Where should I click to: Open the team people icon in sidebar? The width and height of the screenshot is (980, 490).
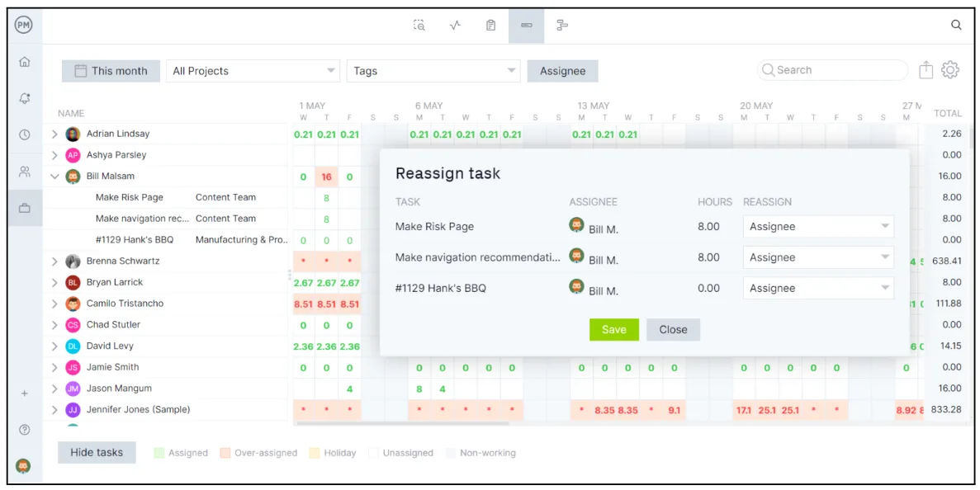click(24, 172)
